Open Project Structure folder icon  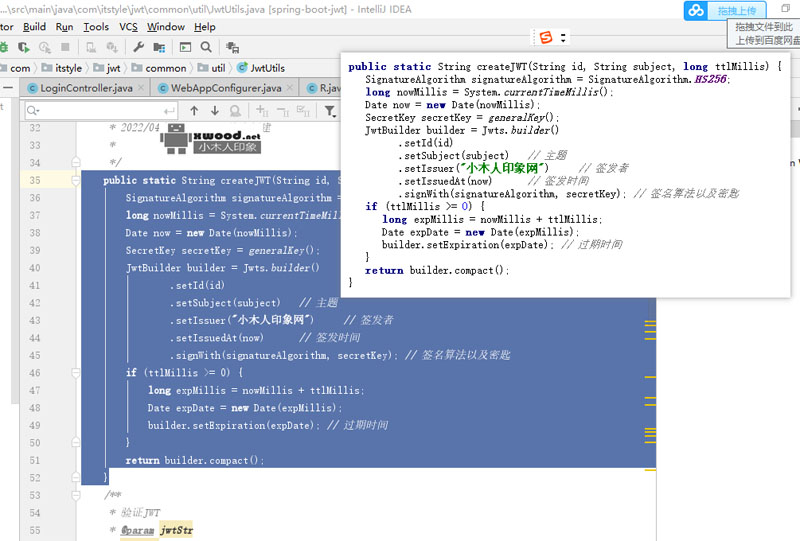159,47
